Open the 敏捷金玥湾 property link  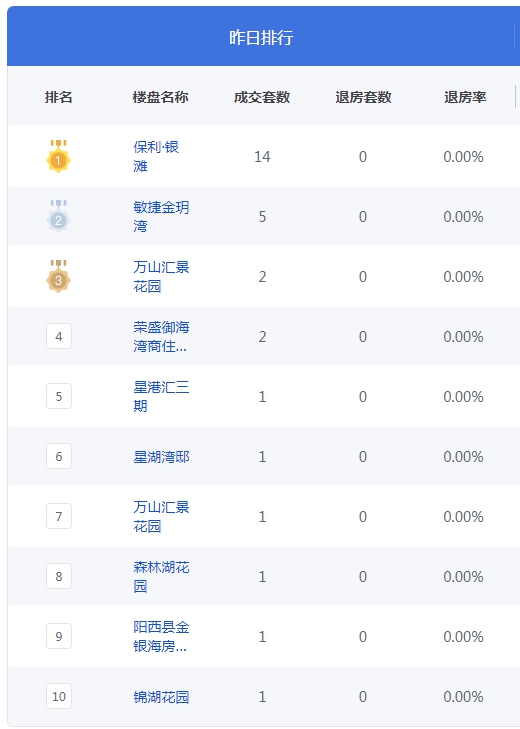pyautogui.click(x=161, y=216)
